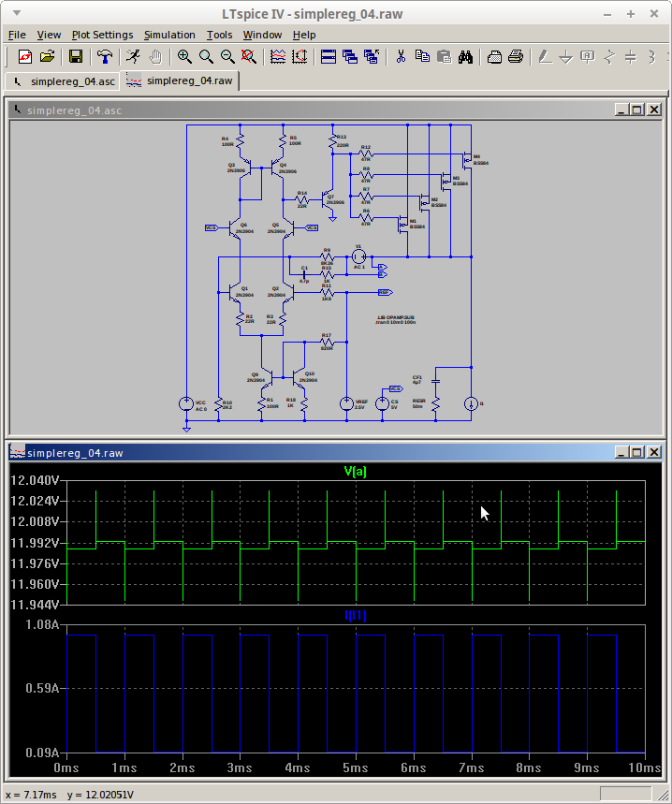The height and width of the screenshot is (804, 672).
Task: Click the 12.040V vertical axis label
Action: [35, 480]
